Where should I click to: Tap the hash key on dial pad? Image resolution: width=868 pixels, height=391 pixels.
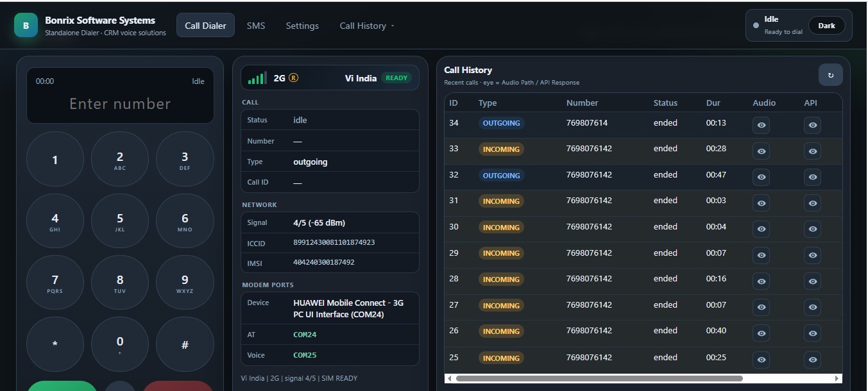(185, 344)
